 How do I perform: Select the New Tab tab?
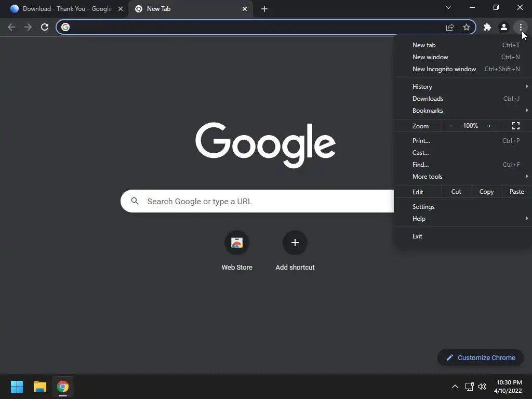tap(191, 9)
